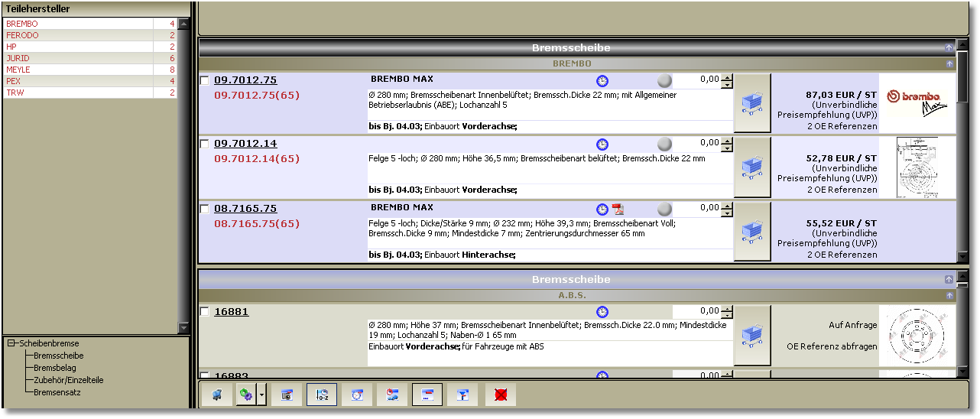Image resolution: width=980 pixels, height=419 pixels.
Task: Select BREMBO in the Teilehersteller list
Action: click(x=89, y=24)
